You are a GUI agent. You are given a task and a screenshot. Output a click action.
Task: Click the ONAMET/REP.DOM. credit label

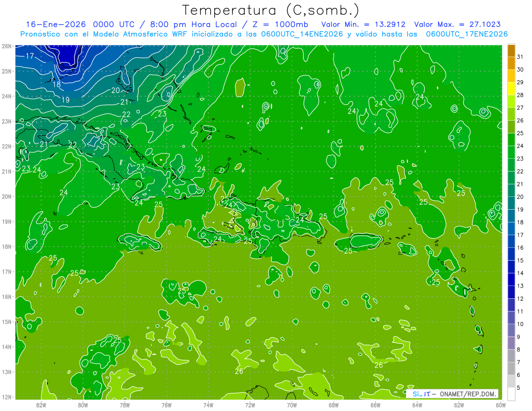(468, 394)
